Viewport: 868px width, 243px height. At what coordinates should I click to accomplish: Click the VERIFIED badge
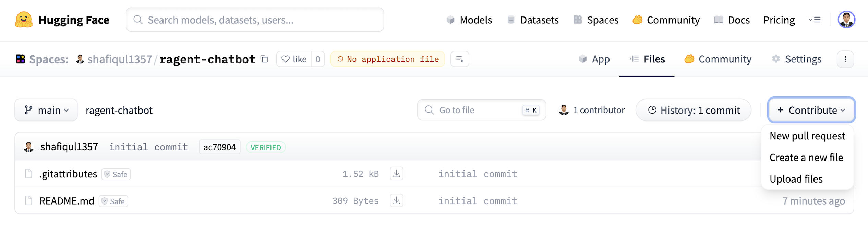[266, 147]
